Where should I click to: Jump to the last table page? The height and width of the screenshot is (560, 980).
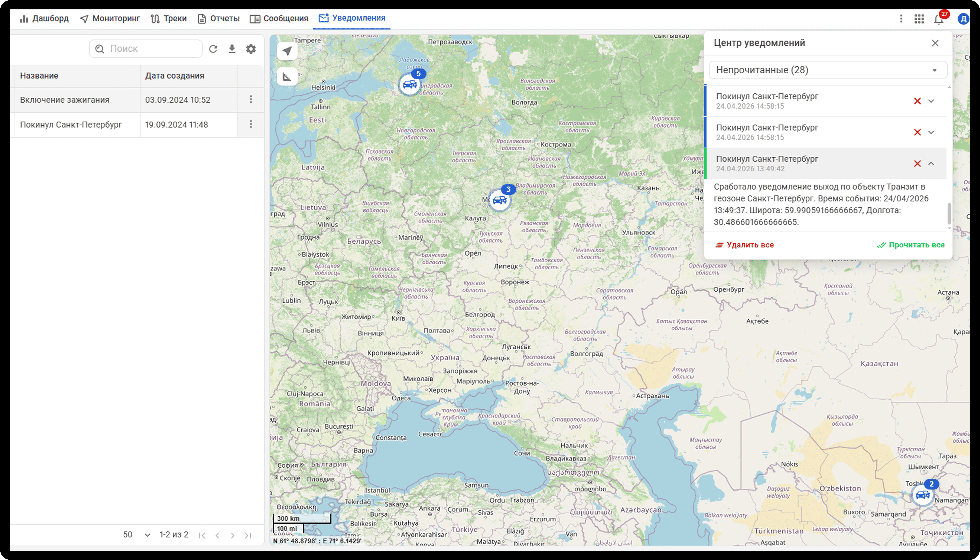(x=248, y=535)
